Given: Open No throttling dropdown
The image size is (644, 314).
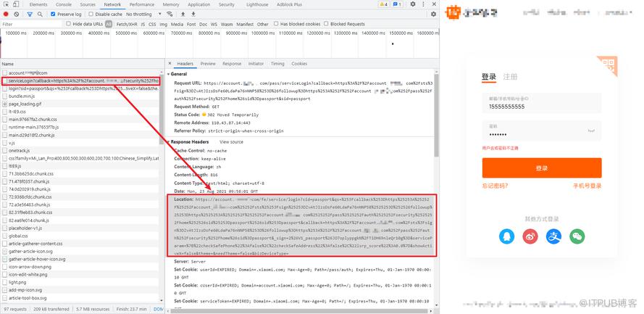Looking at the screenshot, I should click(143, 14).
